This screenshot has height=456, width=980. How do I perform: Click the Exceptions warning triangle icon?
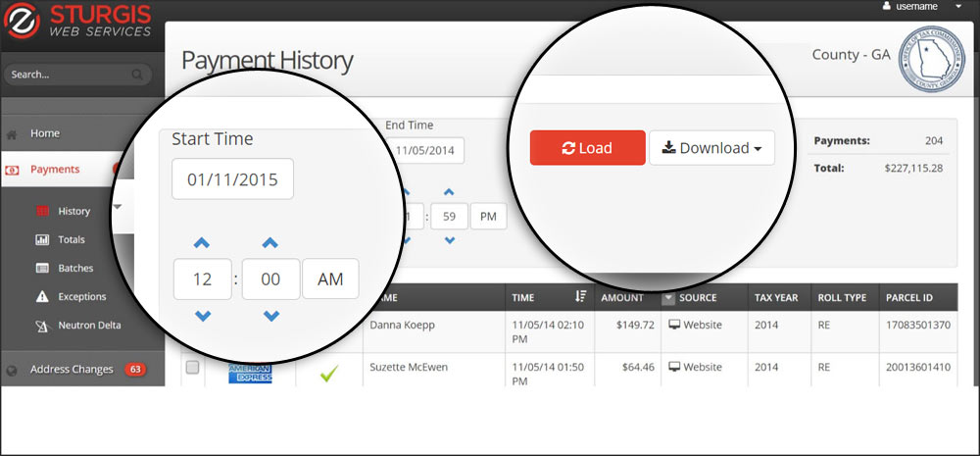click(42, 296)
